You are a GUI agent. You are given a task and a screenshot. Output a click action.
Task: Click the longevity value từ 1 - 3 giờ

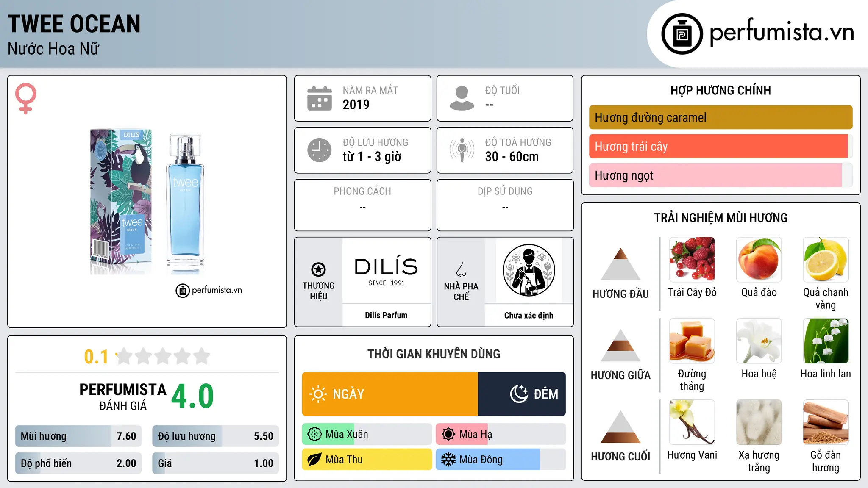pos(372,157)
